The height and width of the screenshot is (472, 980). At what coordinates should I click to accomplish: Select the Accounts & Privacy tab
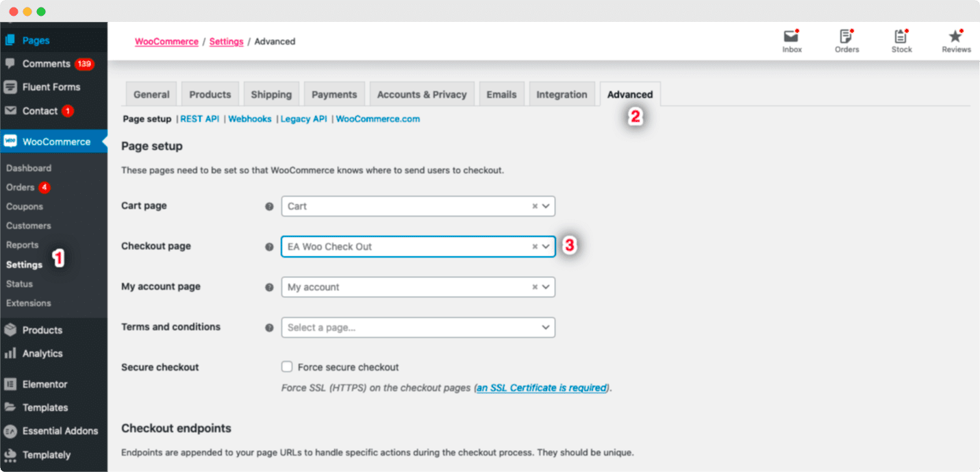click(x=422, y=93)
